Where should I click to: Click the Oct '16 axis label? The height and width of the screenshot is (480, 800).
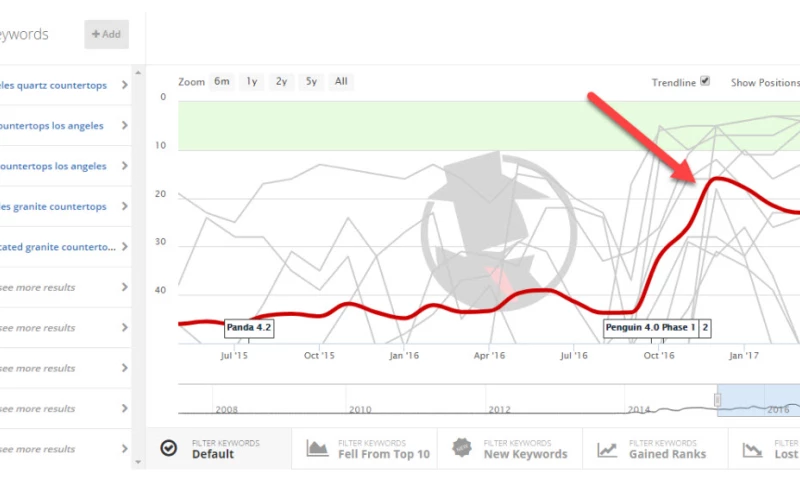[x=659, y=356]
